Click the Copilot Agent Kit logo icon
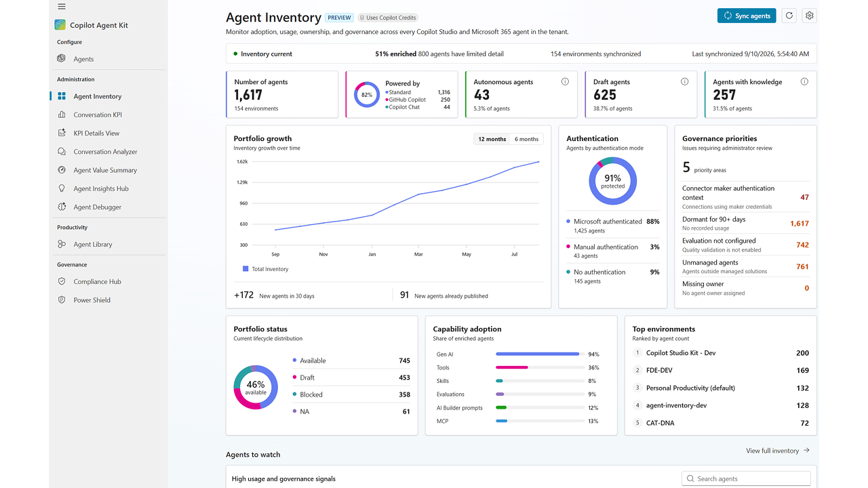 (60, 25)
